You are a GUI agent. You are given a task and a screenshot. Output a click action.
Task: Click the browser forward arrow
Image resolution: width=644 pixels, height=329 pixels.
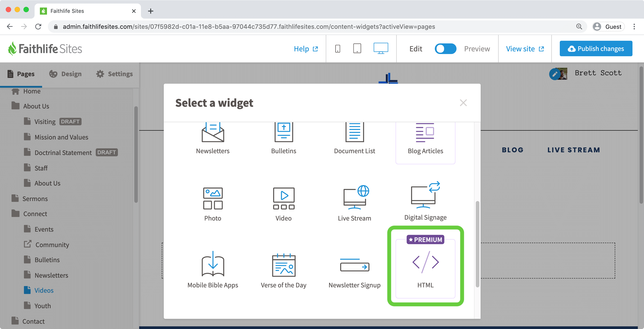point(24,27)
